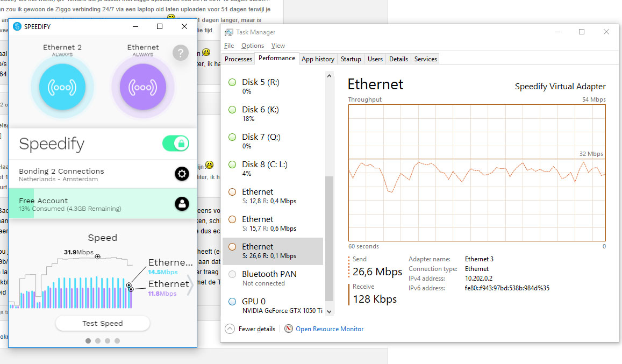Select Ethernet adapter sending 26,6 Mbps
Image resolution: width=622 pixels, height=364 pixels.
[273, 251]
